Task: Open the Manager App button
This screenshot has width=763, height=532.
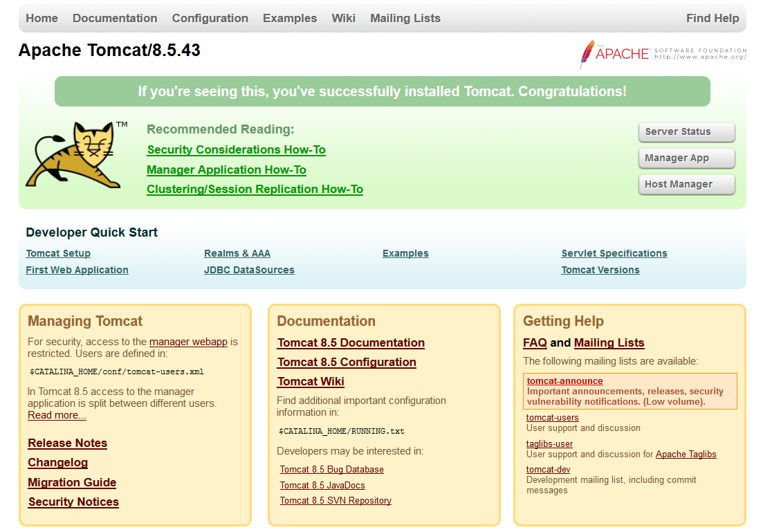Action: click(687, 158)
